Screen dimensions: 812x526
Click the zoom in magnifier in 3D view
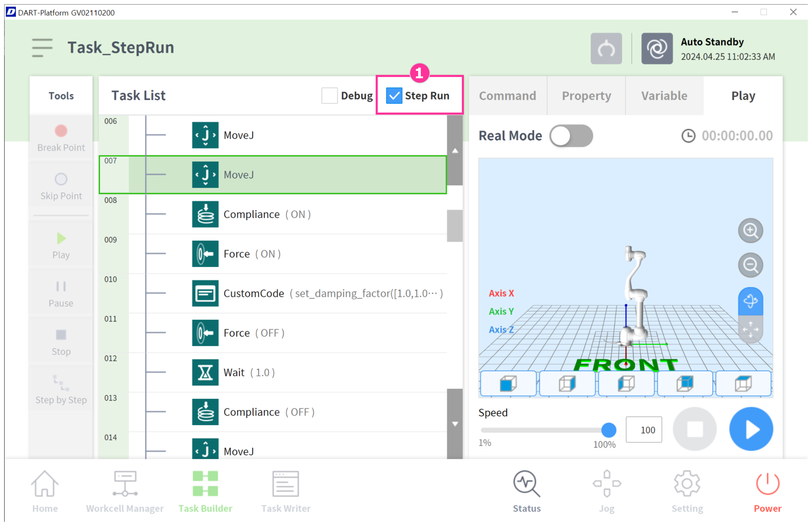point(750,231)
